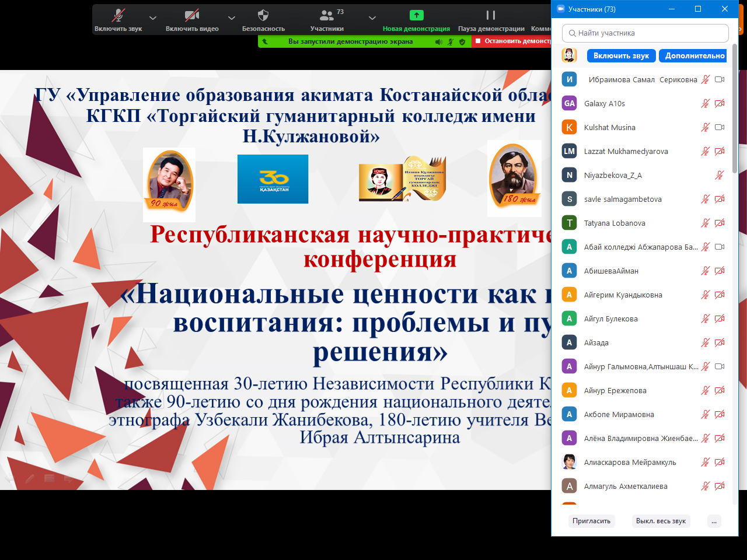Start a Новая демонстрация screen share
747x560 pixels.
(416, 19)
